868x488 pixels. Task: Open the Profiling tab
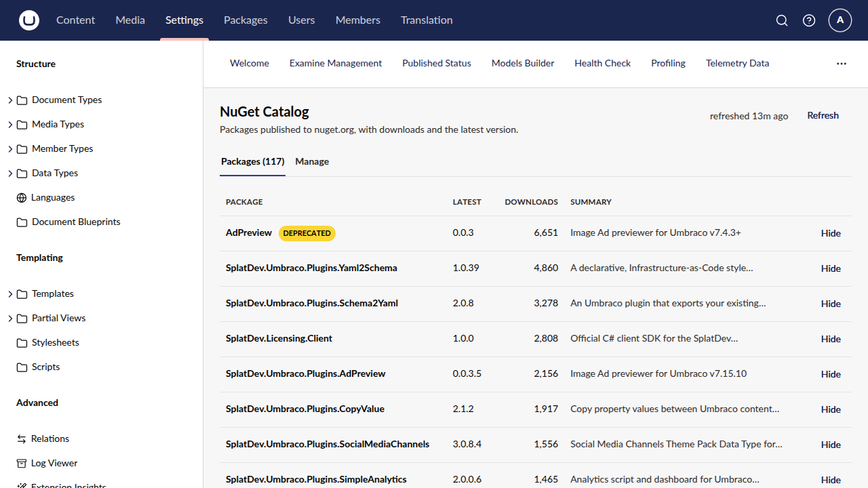tap(668, 63)
